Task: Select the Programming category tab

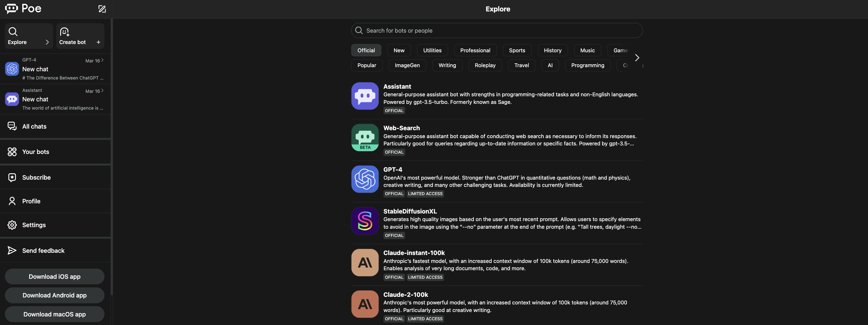Action: point(588,65)
